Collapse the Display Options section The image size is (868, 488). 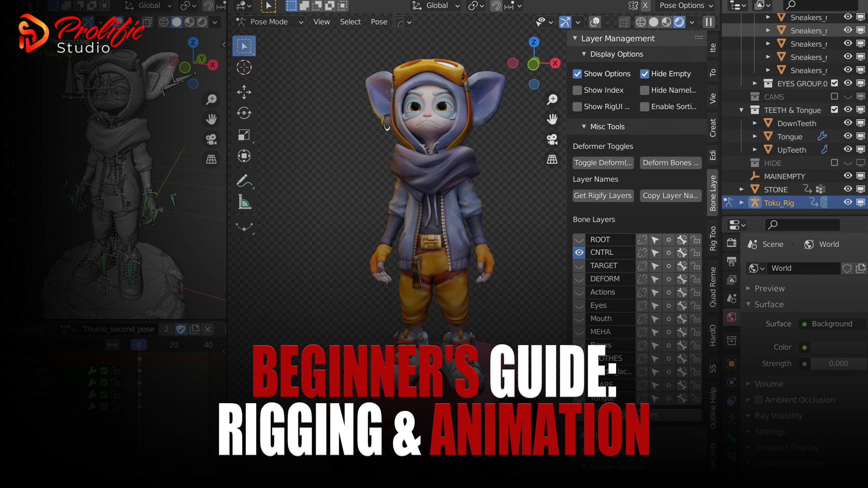(x=584, y=54)
